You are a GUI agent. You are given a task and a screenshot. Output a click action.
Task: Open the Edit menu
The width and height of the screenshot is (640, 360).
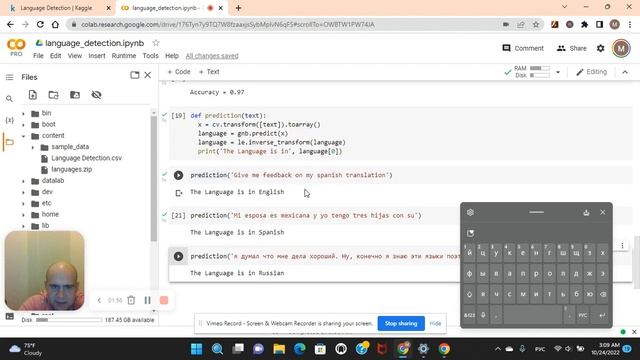pos(56,56)
